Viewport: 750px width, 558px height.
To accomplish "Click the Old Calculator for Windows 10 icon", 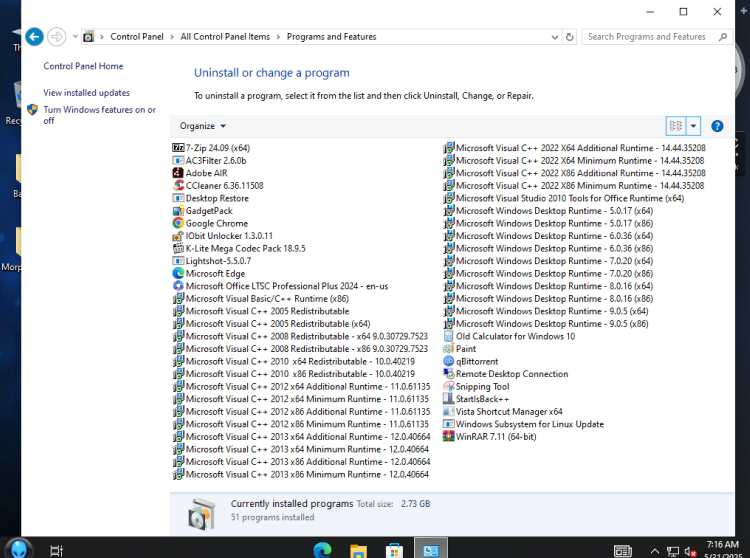I will coord(448,336).
